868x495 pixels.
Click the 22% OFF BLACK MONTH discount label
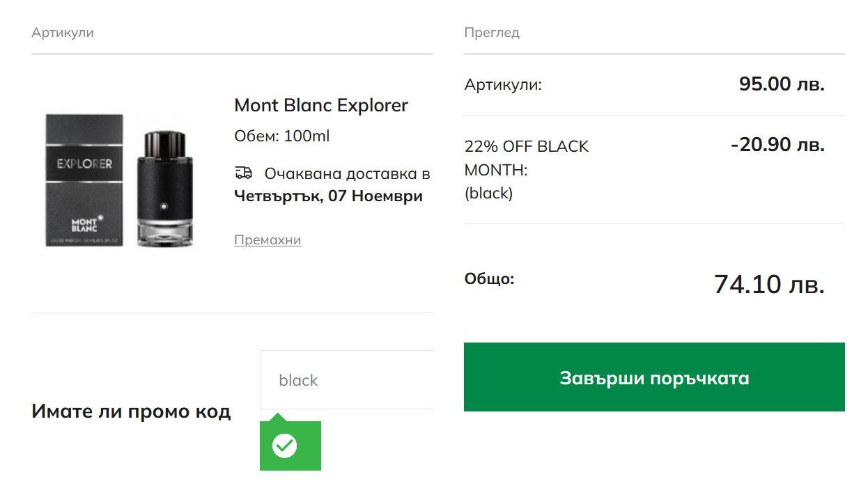(x=527, y=169)
